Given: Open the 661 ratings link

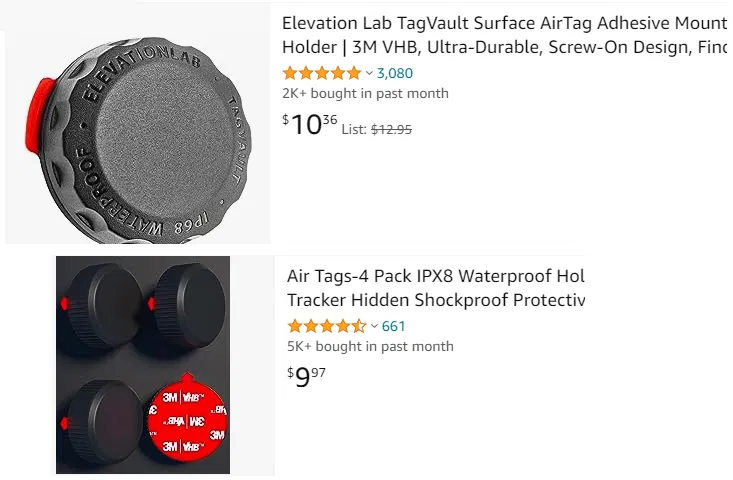Looking at the screenshot, I should click(x=393, y=326).
